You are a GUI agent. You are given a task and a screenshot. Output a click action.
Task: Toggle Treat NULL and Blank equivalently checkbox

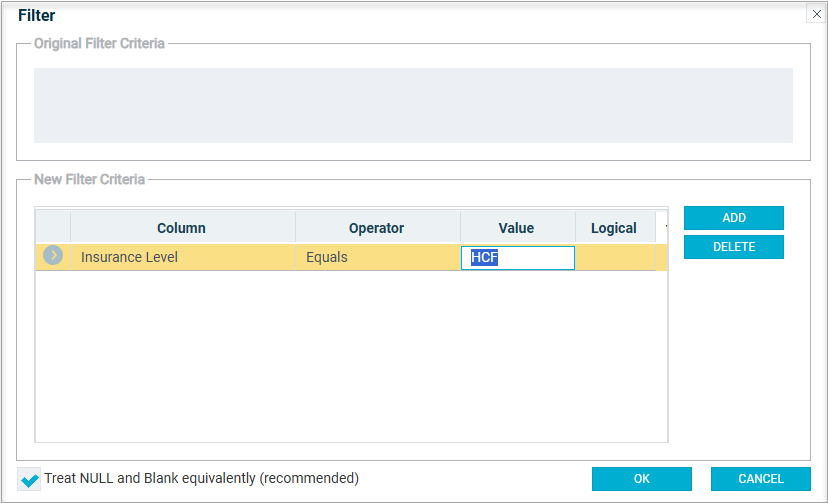click(x=29, y=479)
